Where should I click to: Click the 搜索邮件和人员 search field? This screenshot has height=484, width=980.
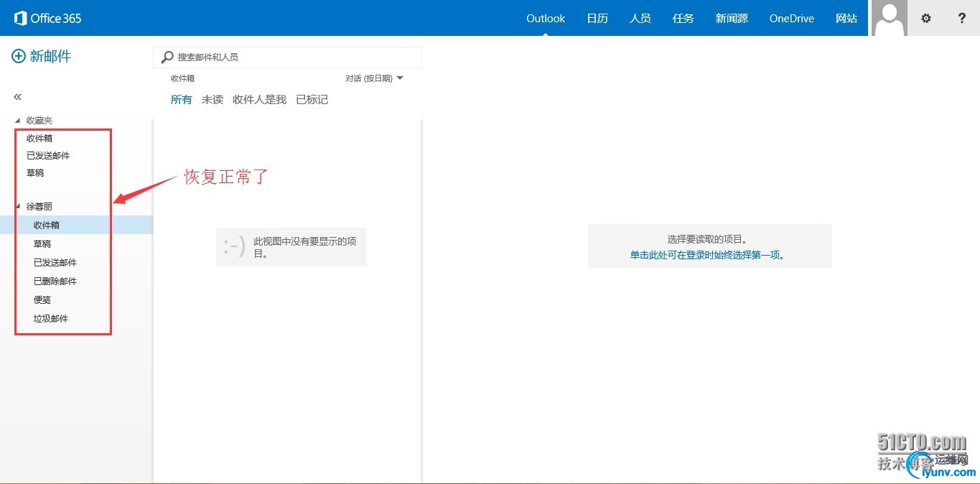(x=287, y=57)
